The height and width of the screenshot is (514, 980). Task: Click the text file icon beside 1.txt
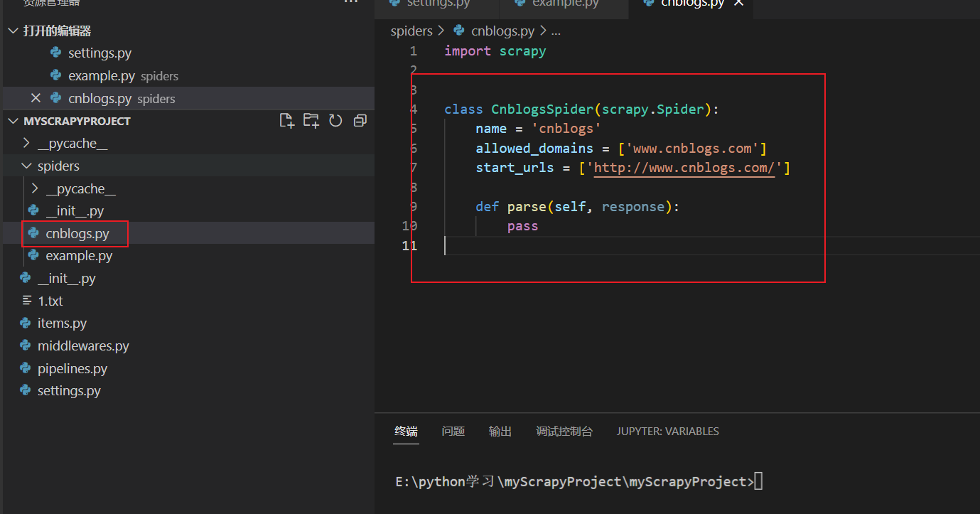click(x=26, y=301)
